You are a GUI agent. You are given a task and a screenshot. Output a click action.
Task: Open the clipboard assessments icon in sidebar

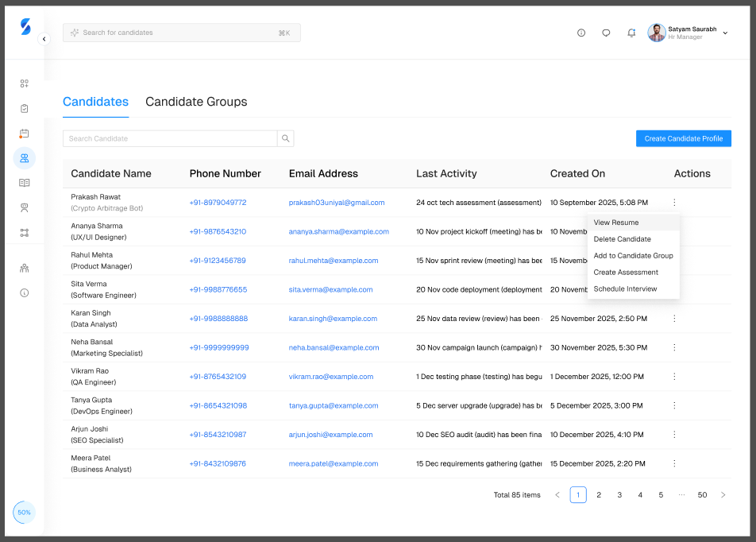click(x=25, y=108)
